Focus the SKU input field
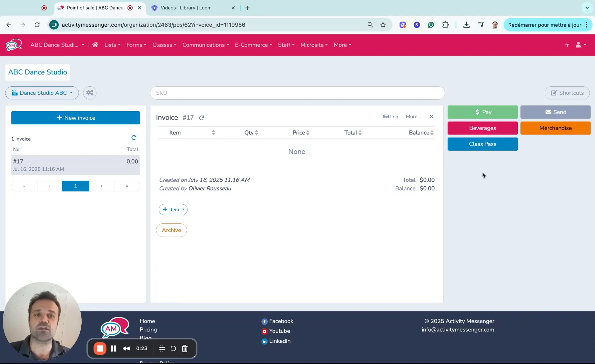595x364 pixels. click(297, 93)
